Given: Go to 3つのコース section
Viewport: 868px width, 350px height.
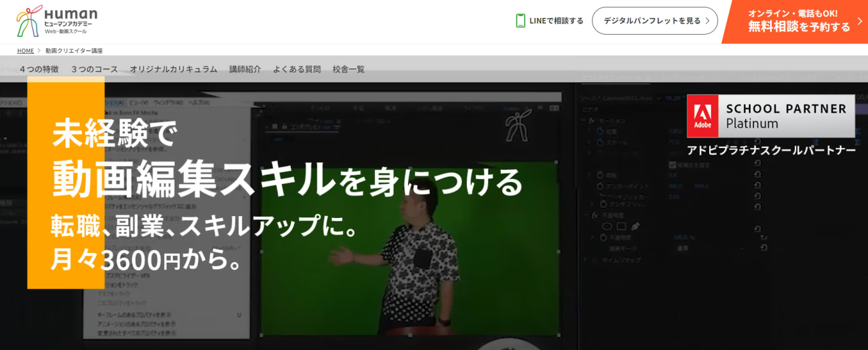Looking at the screenshot, I should (x=94, y=69).
